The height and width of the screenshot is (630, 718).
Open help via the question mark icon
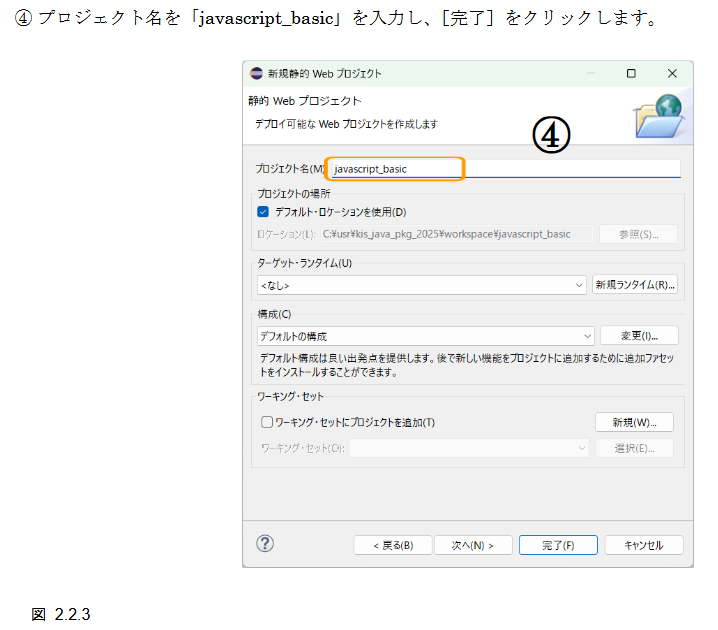coord(265,543)
